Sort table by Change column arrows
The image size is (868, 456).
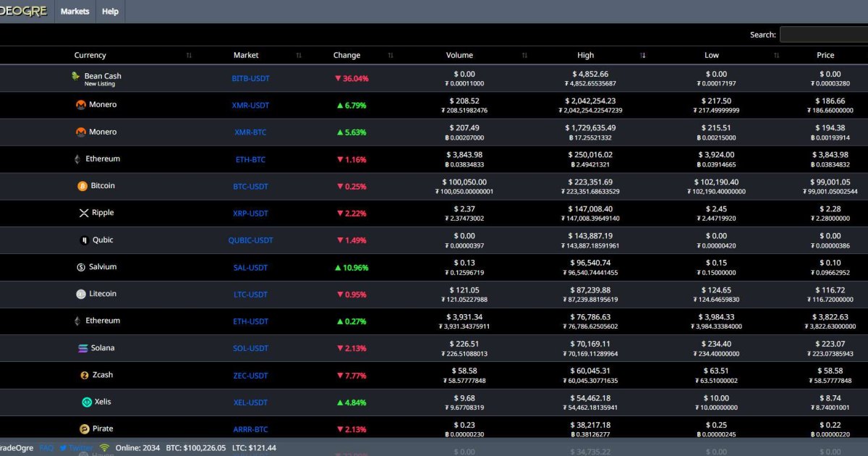(391, 56)
